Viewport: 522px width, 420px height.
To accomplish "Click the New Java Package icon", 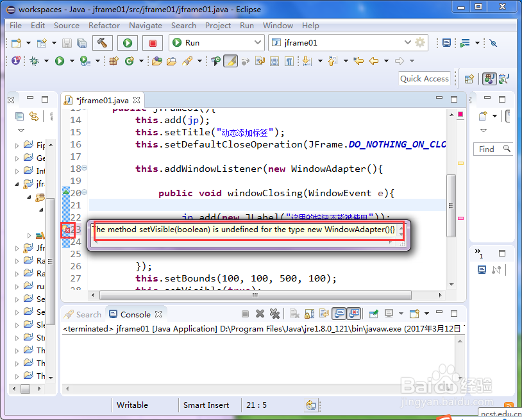I will coord(114,61).
